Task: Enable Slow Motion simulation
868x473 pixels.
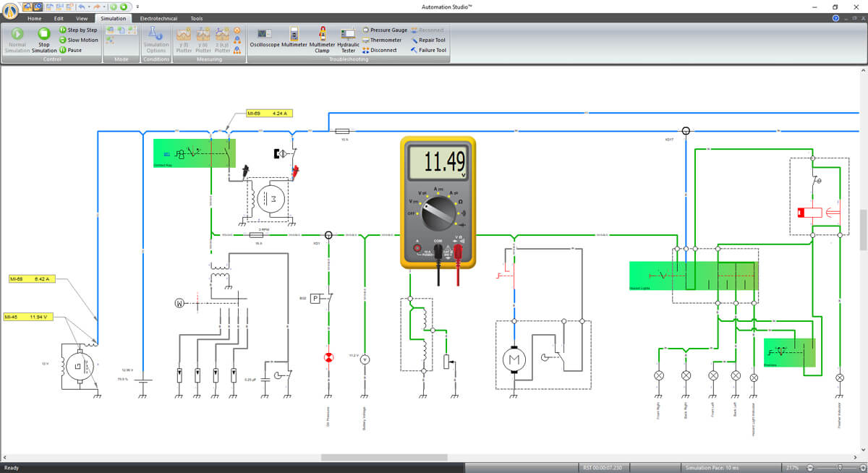Action: (79, 41)
